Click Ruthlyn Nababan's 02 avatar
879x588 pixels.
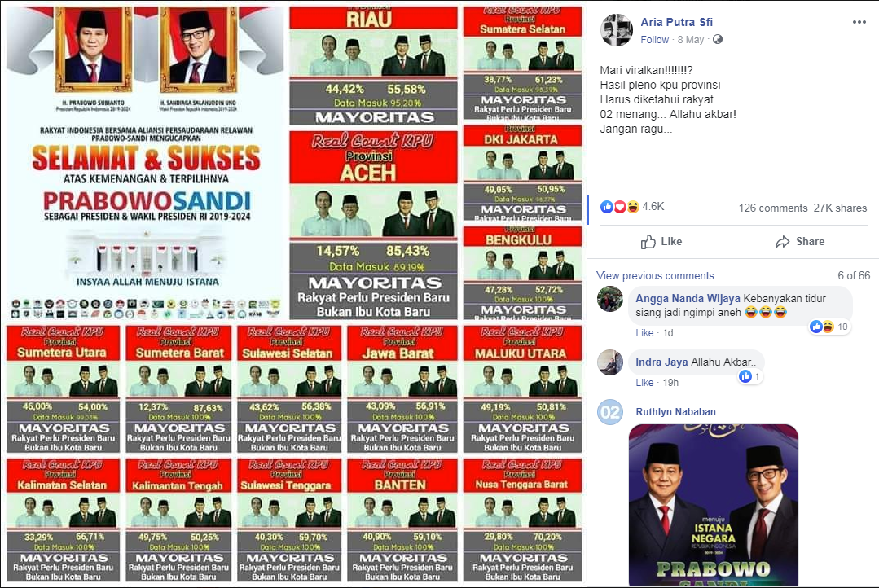pos(610,412)
